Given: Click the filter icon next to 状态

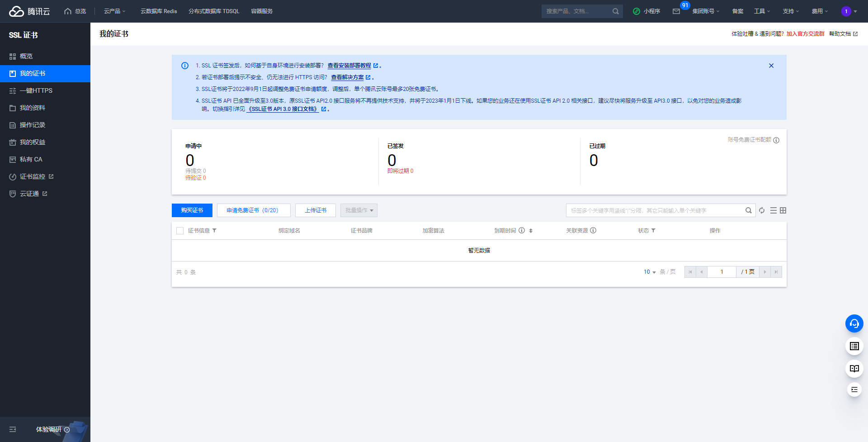Looking at the screenshot, I should tap(653, 231).
